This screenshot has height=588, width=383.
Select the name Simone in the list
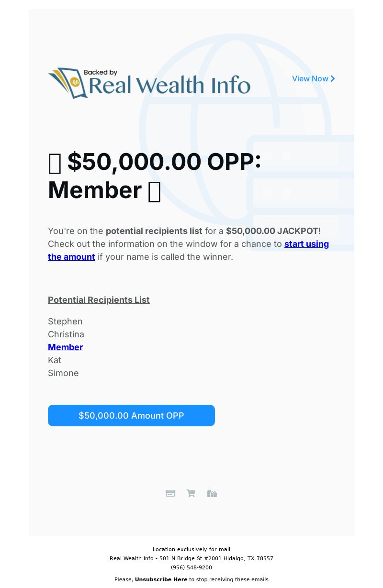pyautogui.click(x=63, y=373)
